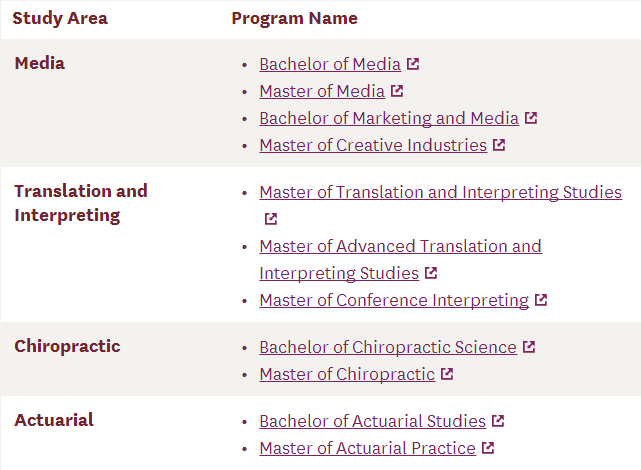Open the Master of Media link
The height and width of the screenshot is (470, 641).
tap(322, 91)
